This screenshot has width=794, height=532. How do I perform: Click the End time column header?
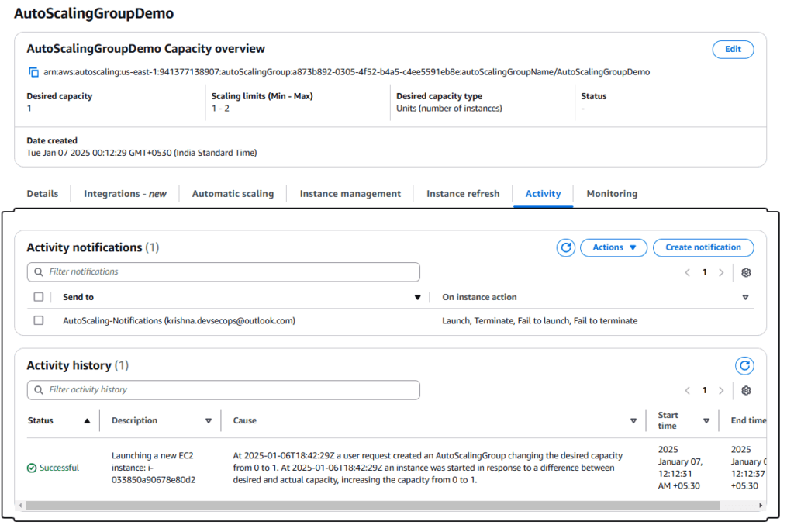748,421
